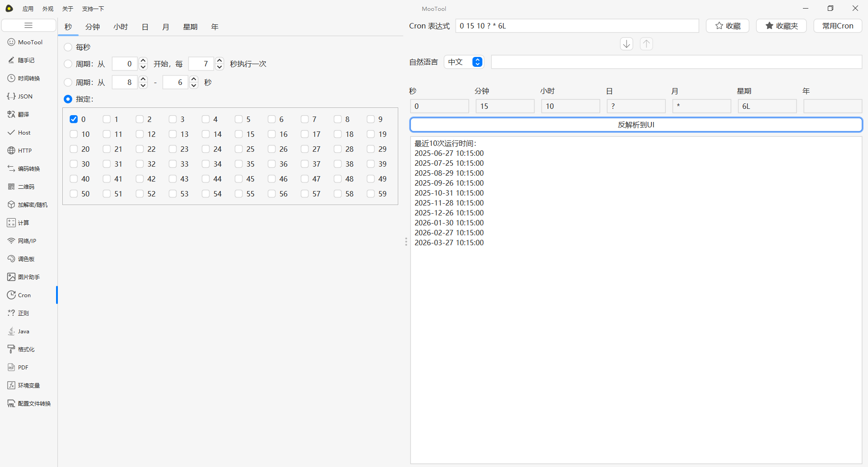Select the JSON tool in sidebar
This screenshot has height=467, width=868.
[25, 96]
